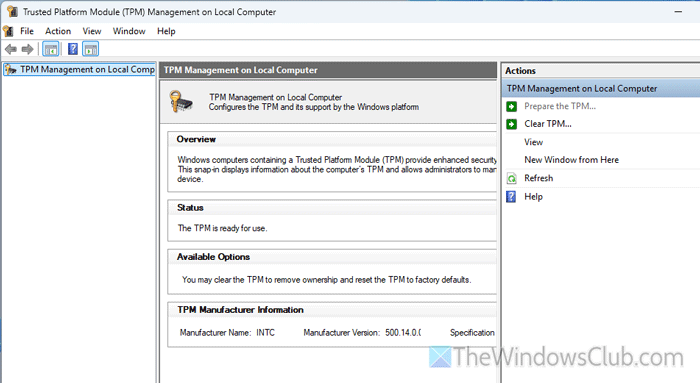Click 'Configures the TPM and its support' text

point(313,107)
